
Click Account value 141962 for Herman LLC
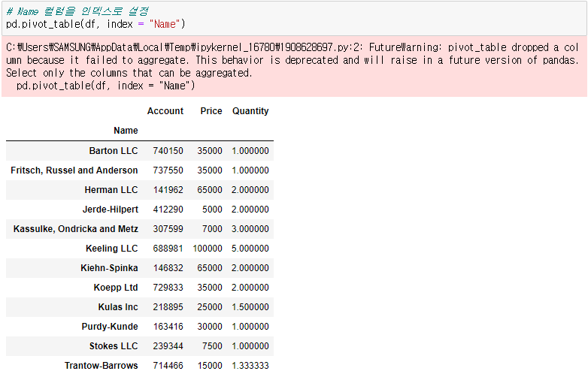[x=168, y=190]
